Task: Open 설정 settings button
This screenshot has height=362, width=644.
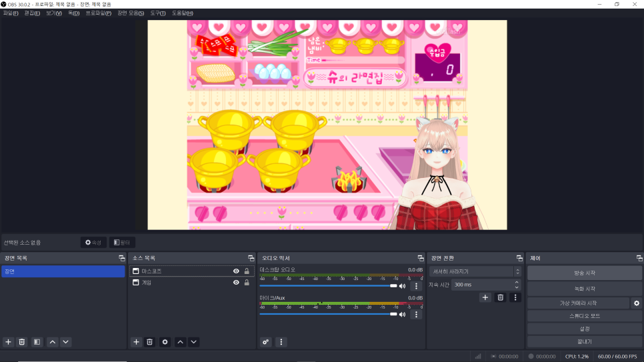Action: point(585,329)
